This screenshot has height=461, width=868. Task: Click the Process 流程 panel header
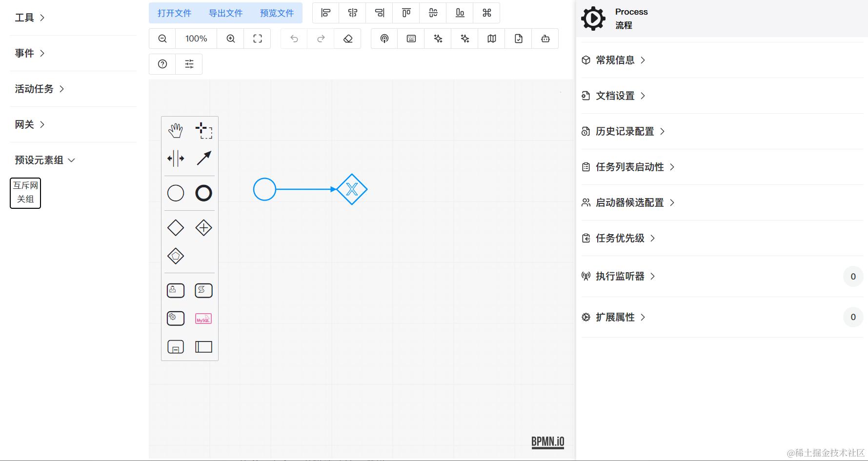[722, 19]
